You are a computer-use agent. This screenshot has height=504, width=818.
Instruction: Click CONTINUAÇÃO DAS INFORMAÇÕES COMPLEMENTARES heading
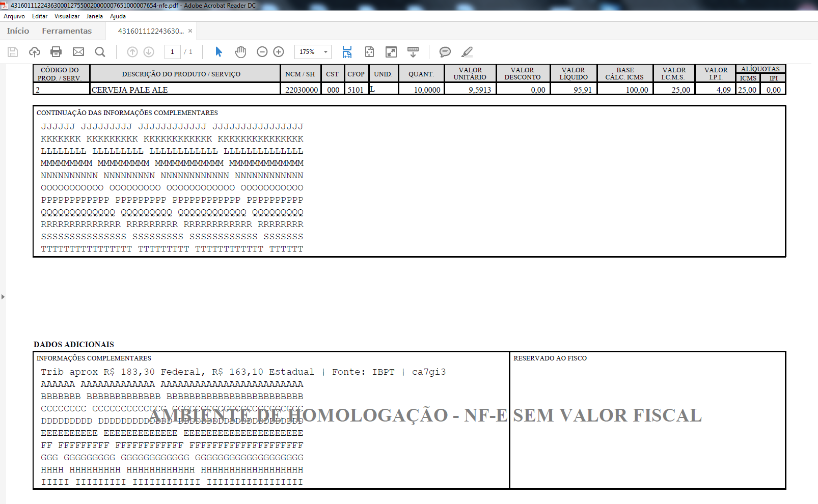click(x=127, y=113)
